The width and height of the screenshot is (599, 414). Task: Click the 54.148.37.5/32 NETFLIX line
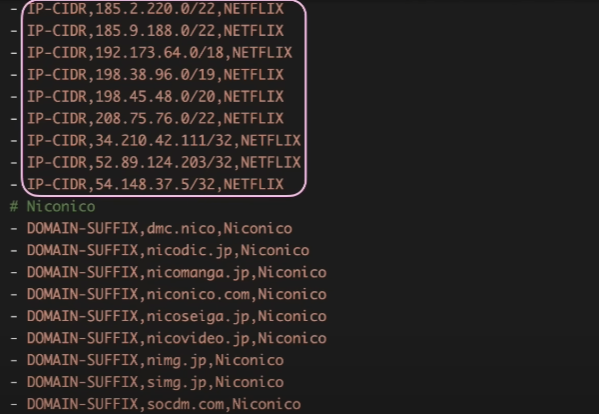pos(155,184)
